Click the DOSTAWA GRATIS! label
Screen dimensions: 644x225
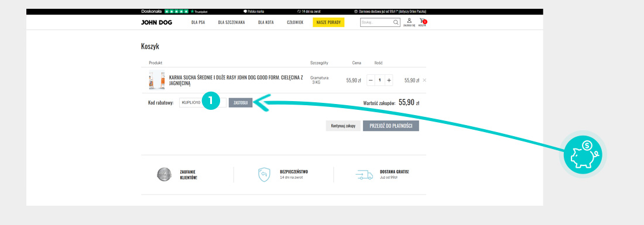coord(394,172)
